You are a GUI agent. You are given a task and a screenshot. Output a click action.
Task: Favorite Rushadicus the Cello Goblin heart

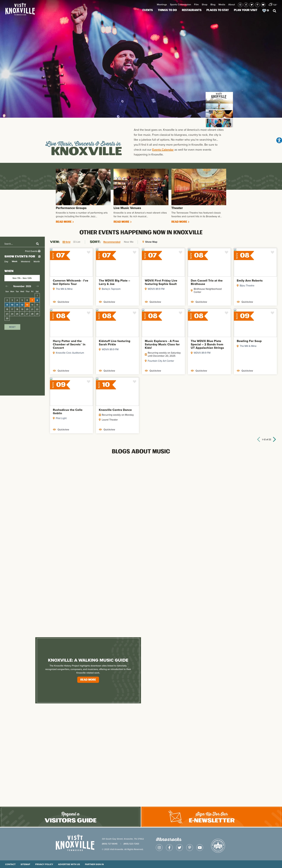click(89, 382)
